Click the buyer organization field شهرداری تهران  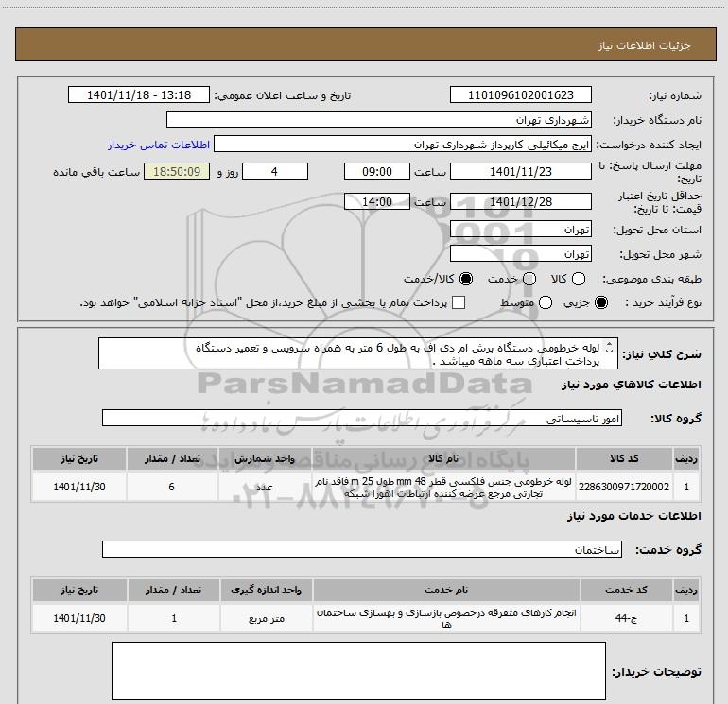pyautogui.click(x=379, y=119)
